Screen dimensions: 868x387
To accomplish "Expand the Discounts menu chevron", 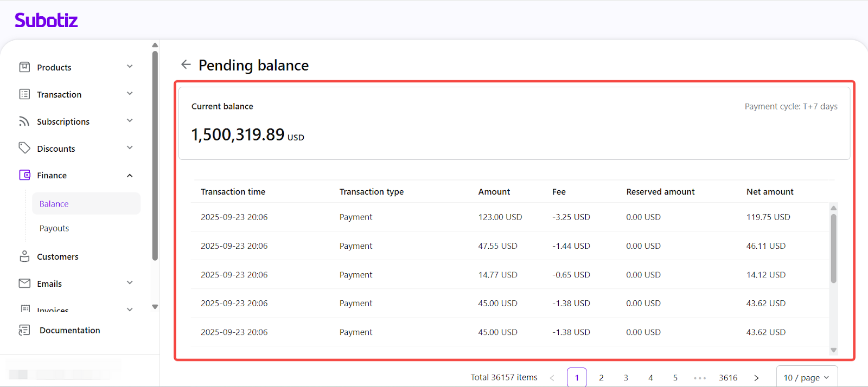I will tap(130, 148).
